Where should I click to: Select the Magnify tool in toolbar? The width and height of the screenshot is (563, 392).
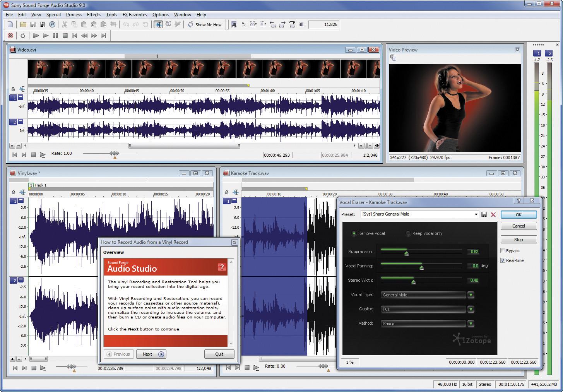[x=168, y=24]
